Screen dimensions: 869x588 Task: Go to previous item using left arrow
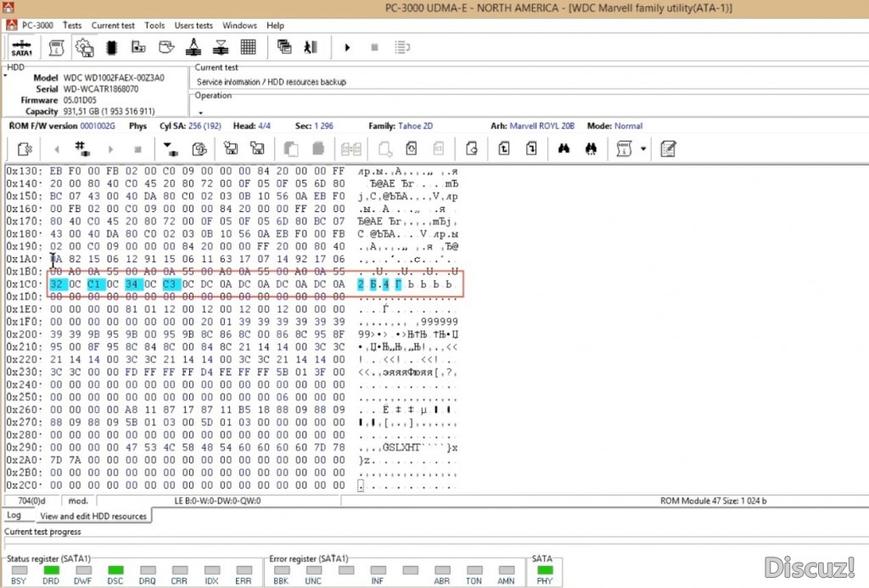(57, 149)
